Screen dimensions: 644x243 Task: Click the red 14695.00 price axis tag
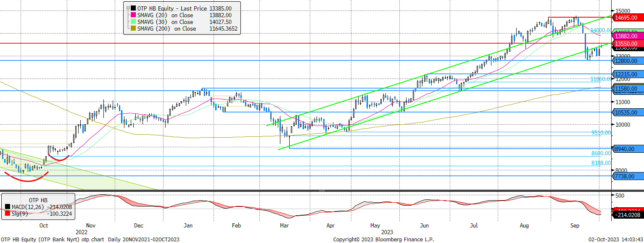click(x=628, y=18)
